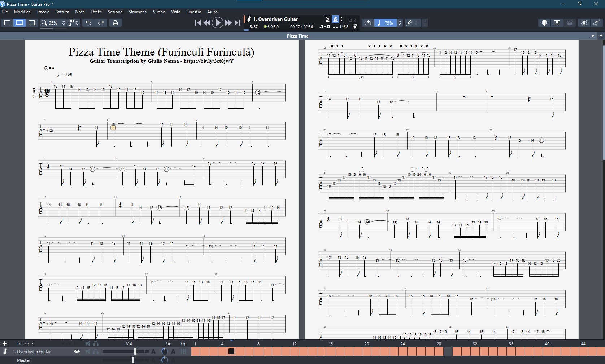Start playback with play button

[x=218, y=23]
